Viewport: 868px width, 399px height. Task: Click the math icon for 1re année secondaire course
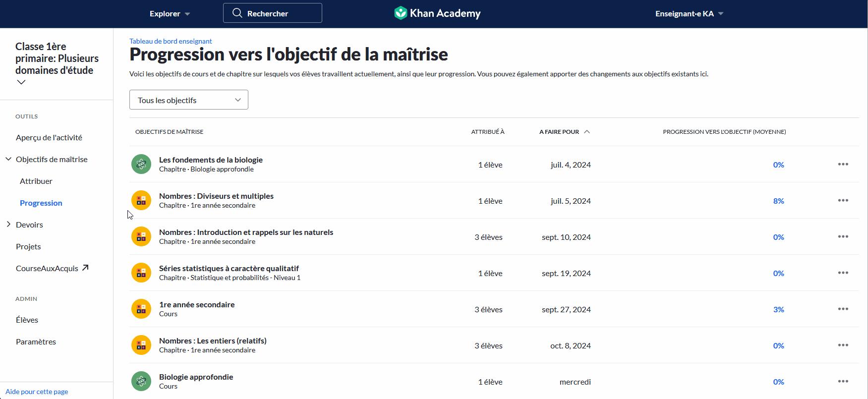coord(141,309)
